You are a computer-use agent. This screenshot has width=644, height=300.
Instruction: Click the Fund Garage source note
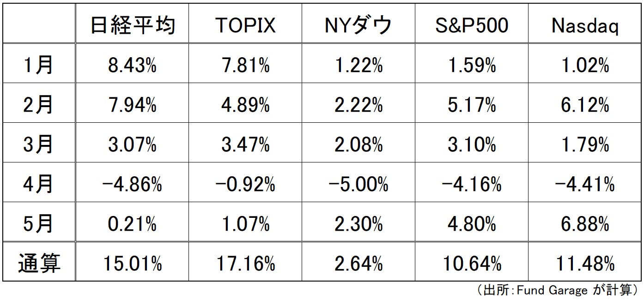[x=559, y=290]
